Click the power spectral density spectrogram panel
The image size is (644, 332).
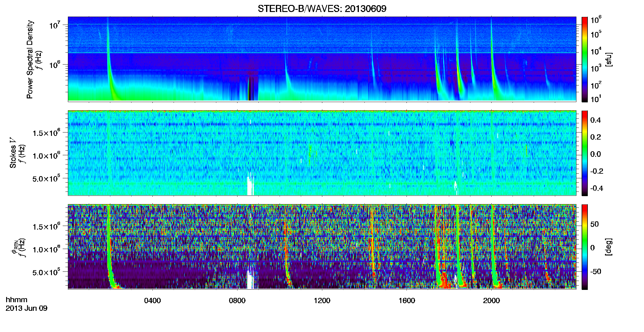pos(322,59)
